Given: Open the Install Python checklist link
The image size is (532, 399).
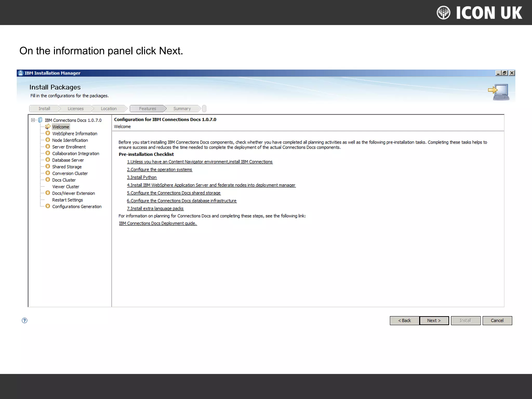Looking at the screenshot, I should [x=142, y=177].
